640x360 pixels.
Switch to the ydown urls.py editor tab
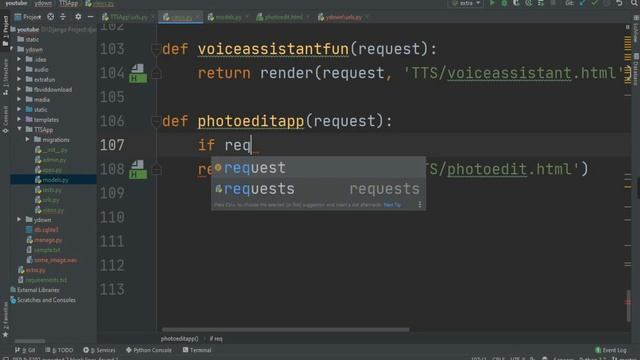[x=343, y=17]
